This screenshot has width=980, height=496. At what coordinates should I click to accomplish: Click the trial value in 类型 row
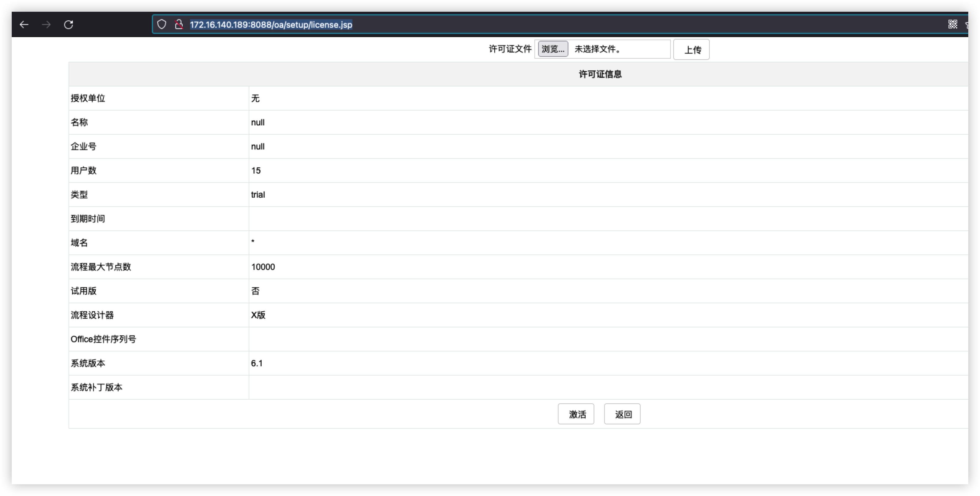point(258,195)
